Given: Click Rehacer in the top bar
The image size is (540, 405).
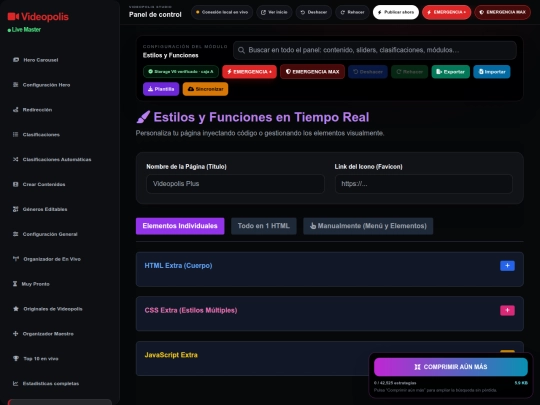Looking at the screenshot, I should coord(352,12).
